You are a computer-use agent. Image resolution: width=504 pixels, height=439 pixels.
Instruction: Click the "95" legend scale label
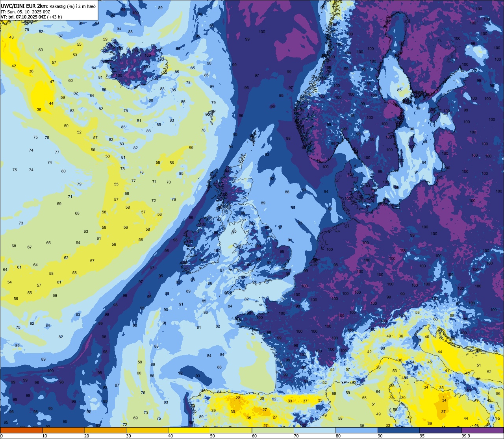pos(423,436)
